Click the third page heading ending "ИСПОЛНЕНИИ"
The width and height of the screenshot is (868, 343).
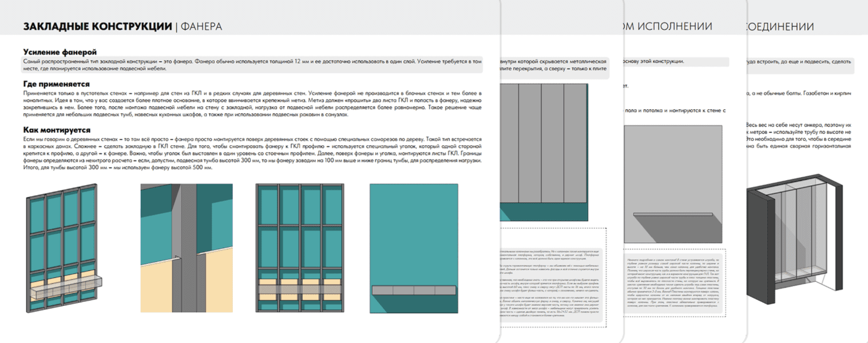coord(667,26)
